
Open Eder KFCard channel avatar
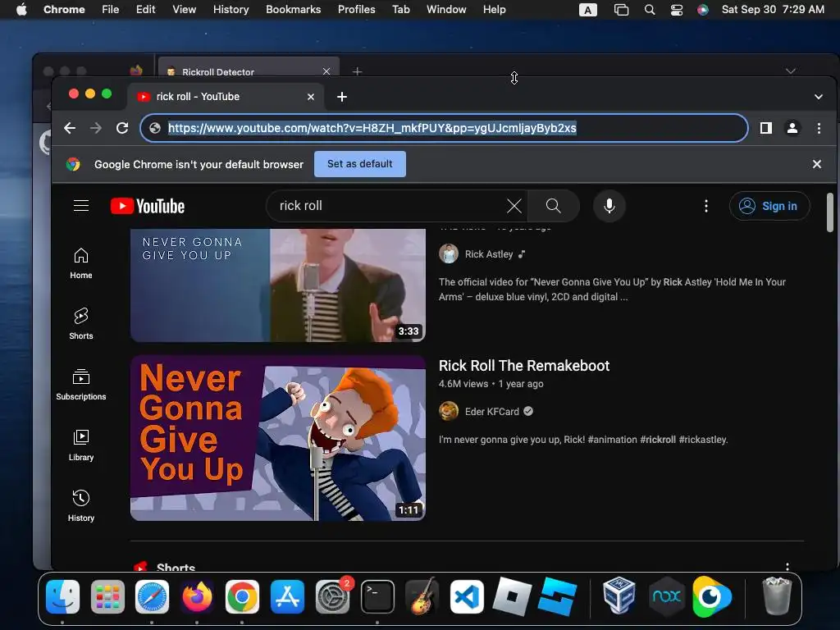[x=449, y=412]
